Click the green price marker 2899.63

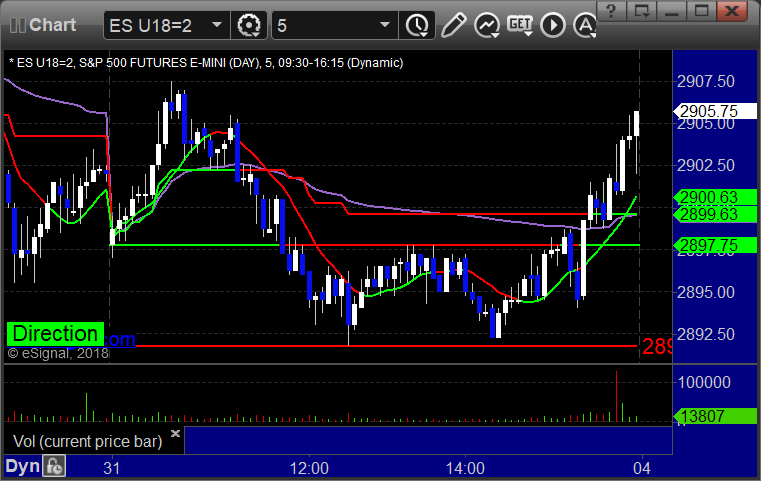click(x=714, y=214)
